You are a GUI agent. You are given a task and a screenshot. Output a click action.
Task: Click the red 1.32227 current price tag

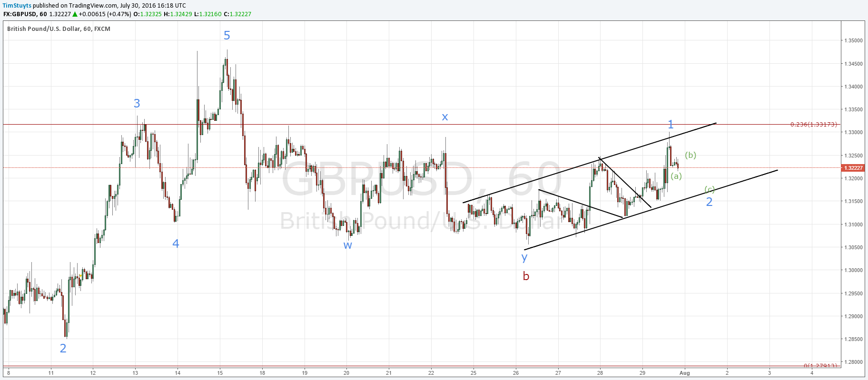pyautogui.click(x=853, y=168)
